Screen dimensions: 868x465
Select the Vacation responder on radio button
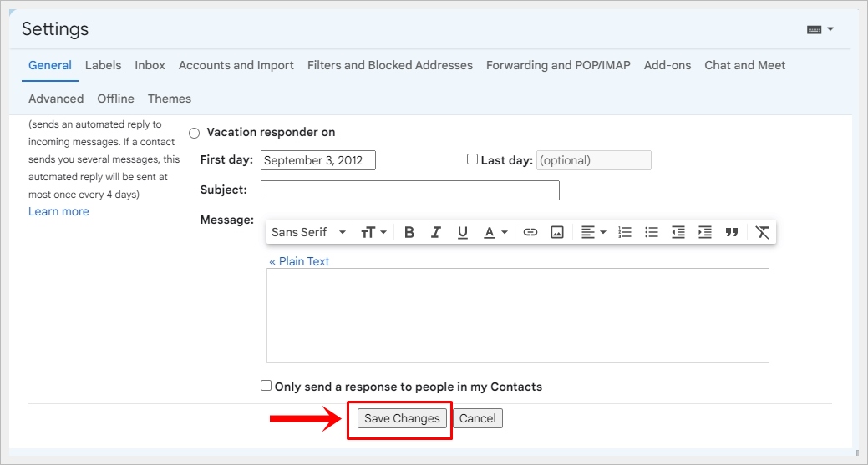coord(195,134)
